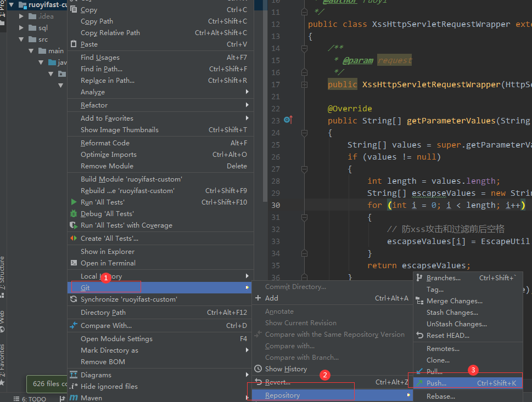Click the blue Pull arrow icon
532x402 pixels.
click(419, 371)
